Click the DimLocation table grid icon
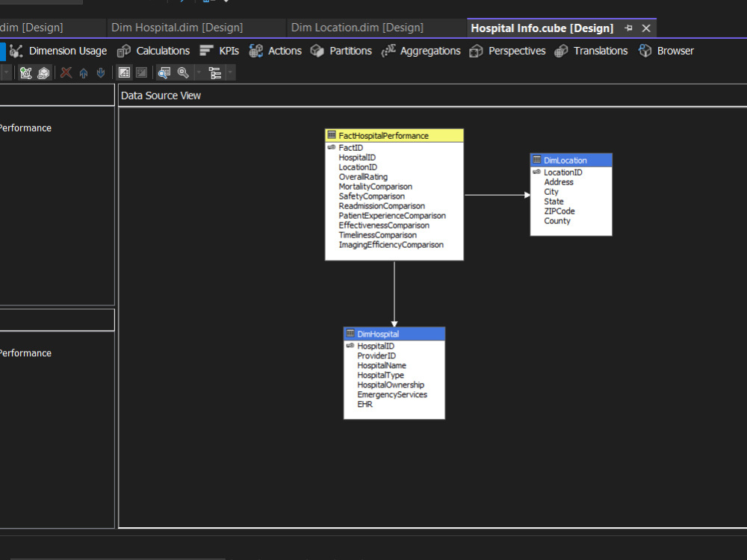Screen dimensions: 747x560 pos(537,160)
